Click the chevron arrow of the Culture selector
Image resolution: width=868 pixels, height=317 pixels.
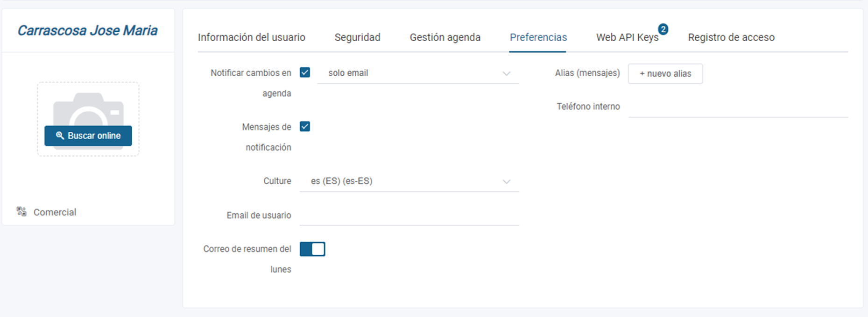[507, 181]
